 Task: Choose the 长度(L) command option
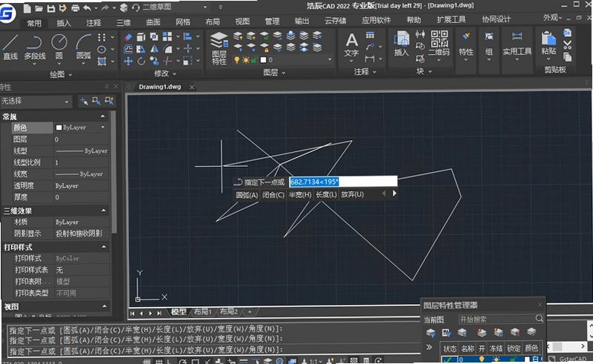[x=326, y=194]
